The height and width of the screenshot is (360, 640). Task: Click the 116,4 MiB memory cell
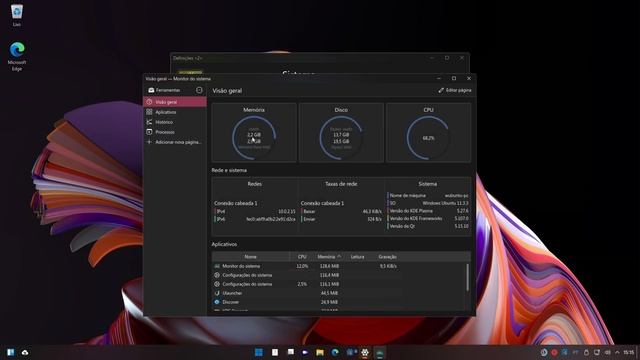click(329, 275)
